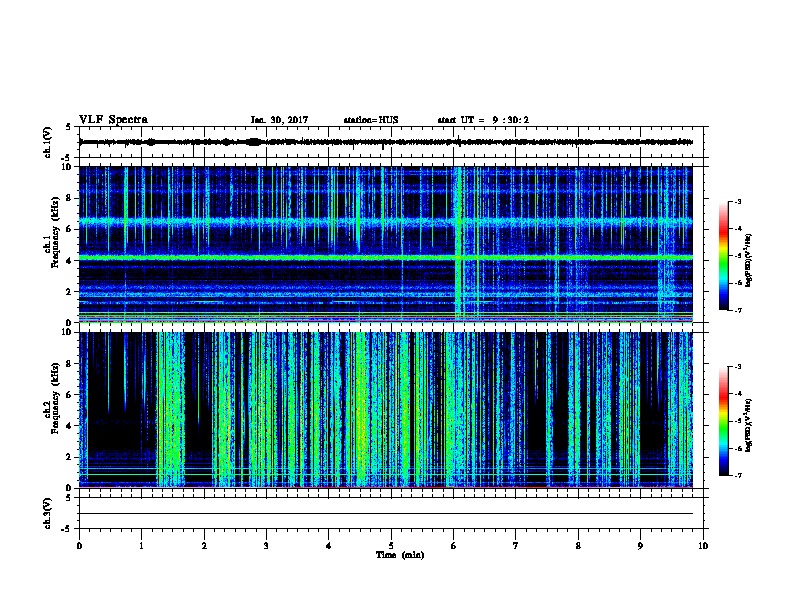Click the "4" kHz tick on ch.2 frequency axis
Screen dimensions: 792x612
[70, 426]
